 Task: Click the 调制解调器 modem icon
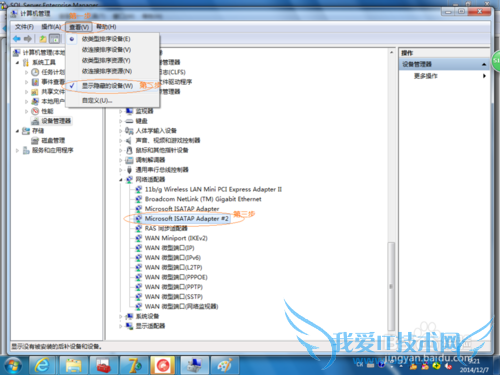(x=129, y=160)
